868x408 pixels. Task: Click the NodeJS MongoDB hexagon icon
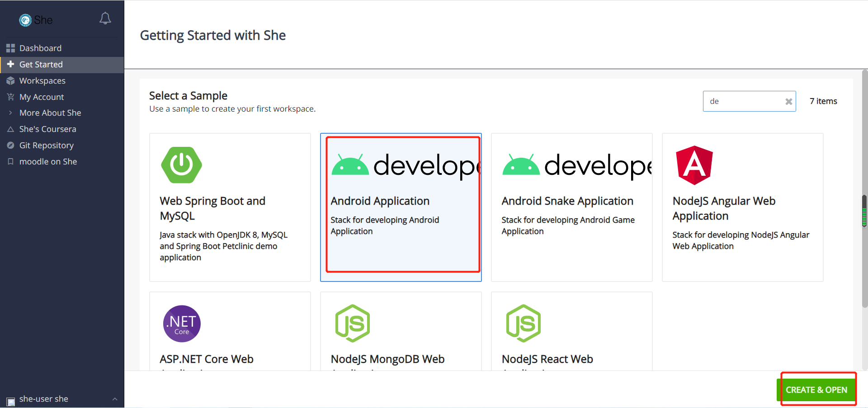click(353, 324)
